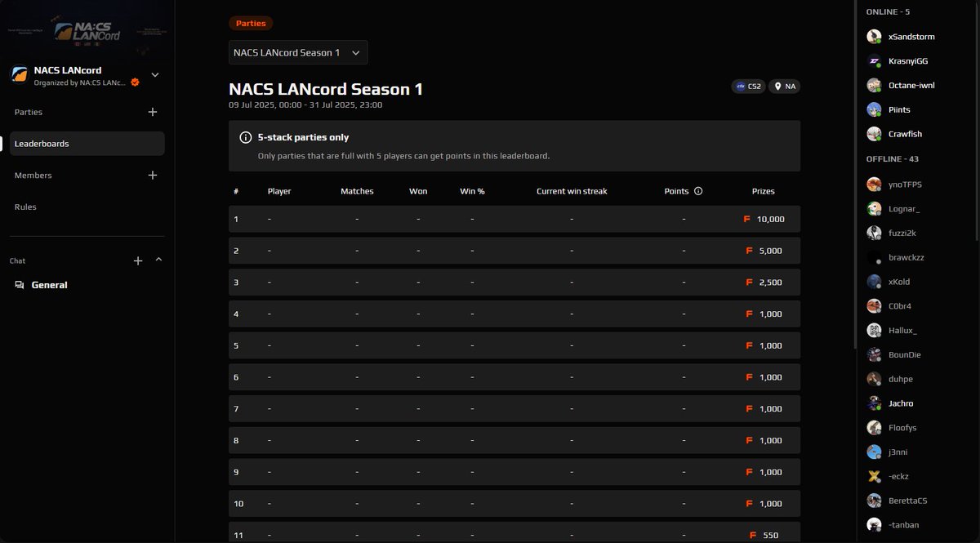Click the plus icon next to Parties

click(x=153, y=112)
